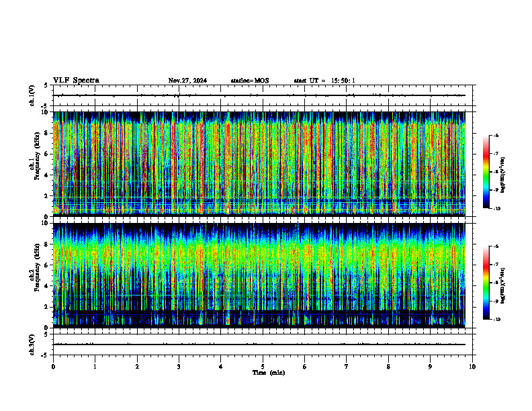Click the "-6" label on ch.1 colorbar
Image resolution: width=532 pixels, height=411 pixels.
click(496, 135)
